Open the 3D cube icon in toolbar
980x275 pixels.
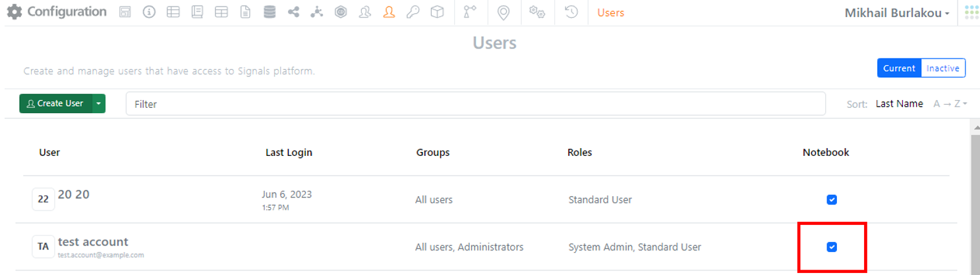(437, 12)
